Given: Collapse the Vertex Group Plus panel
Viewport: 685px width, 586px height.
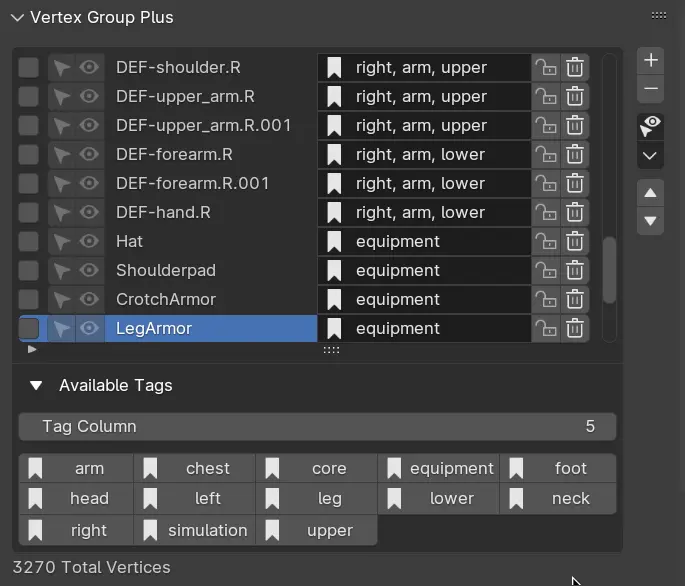Looking at the screenshot, I should coord(17,17).
